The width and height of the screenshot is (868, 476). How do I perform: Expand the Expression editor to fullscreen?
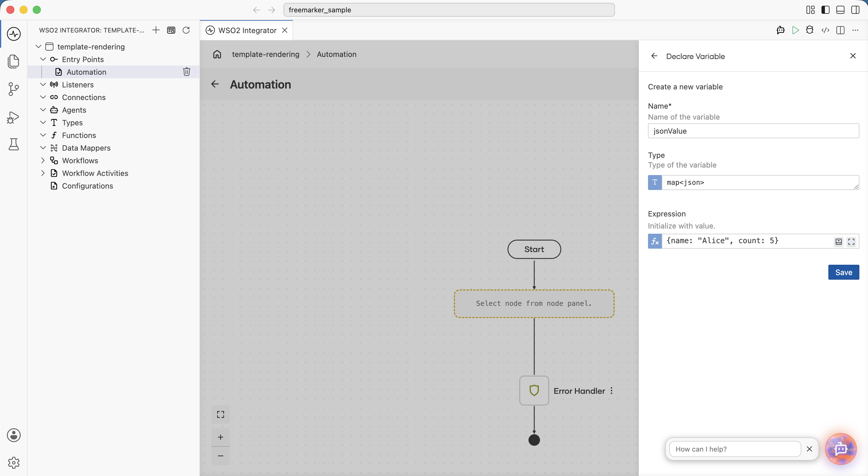pos(851,241)
